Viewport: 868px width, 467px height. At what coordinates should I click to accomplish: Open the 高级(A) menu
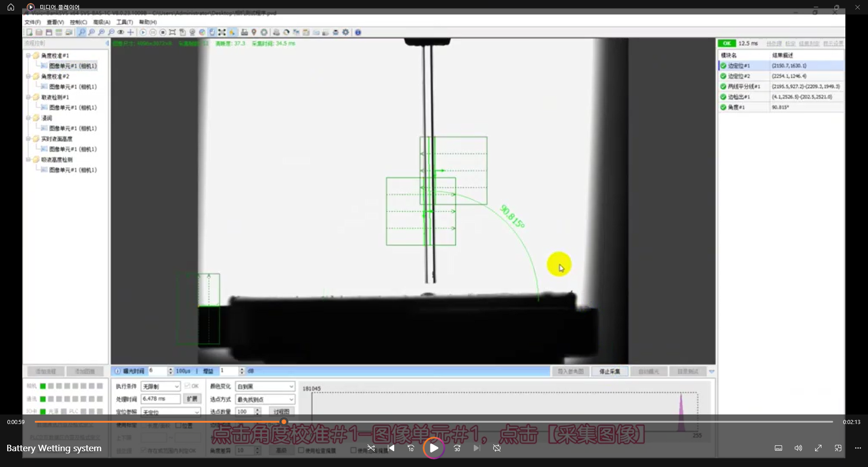tap(102, 22)
